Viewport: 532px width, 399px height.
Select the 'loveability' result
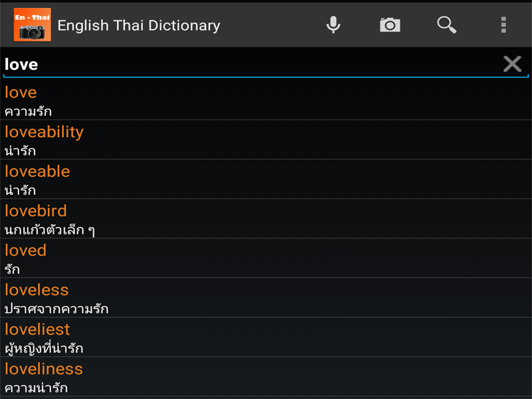44,132
